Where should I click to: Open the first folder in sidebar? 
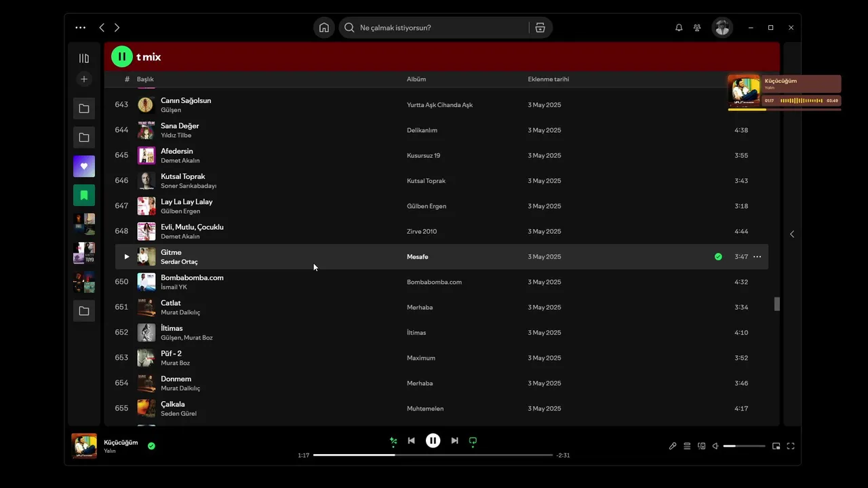point(84,108)
